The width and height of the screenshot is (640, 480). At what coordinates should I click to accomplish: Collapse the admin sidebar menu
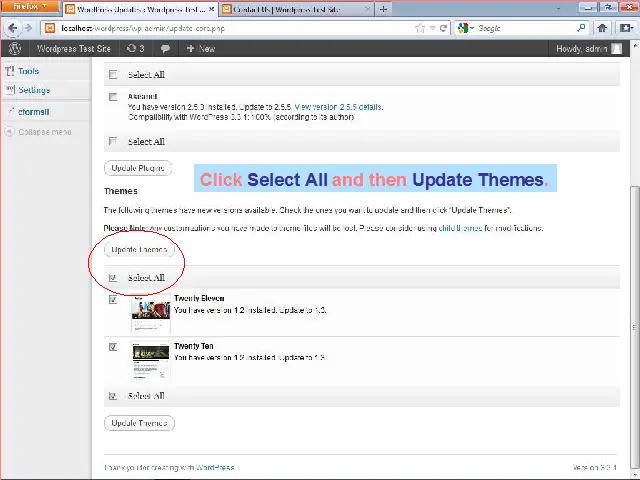[x=44, y=132]
